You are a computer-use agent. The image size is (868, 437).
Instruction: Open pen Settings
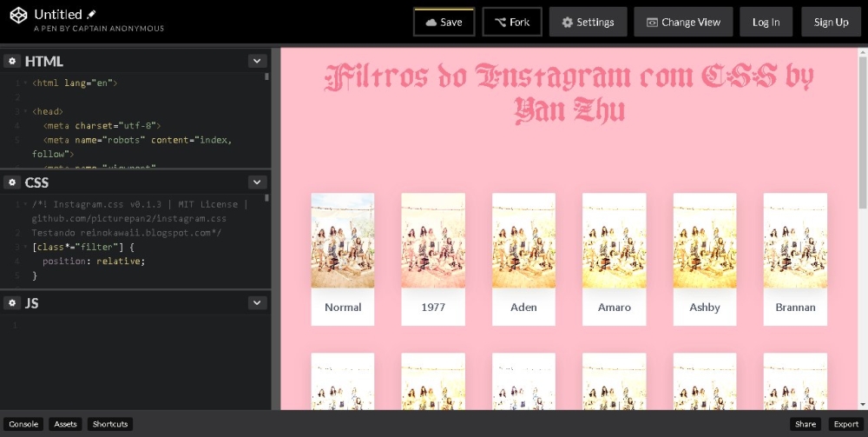coord(588,23)
